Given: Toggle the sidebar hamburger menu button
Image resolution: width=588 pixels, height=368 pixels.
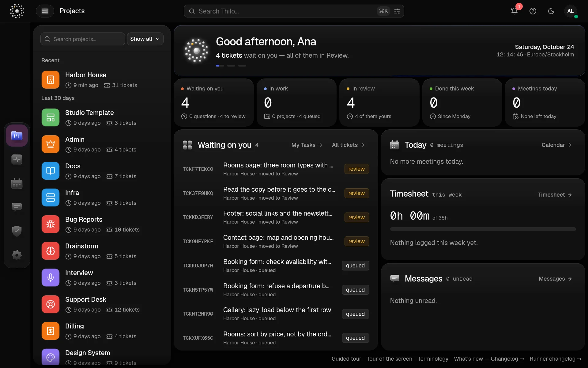Looking at the screenshot, I should (45, 11).
